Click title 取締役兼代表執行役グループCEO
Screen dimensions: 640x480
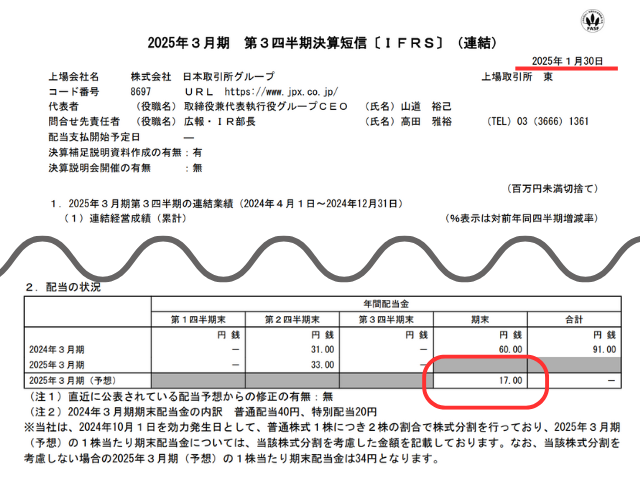pos(266,107)
